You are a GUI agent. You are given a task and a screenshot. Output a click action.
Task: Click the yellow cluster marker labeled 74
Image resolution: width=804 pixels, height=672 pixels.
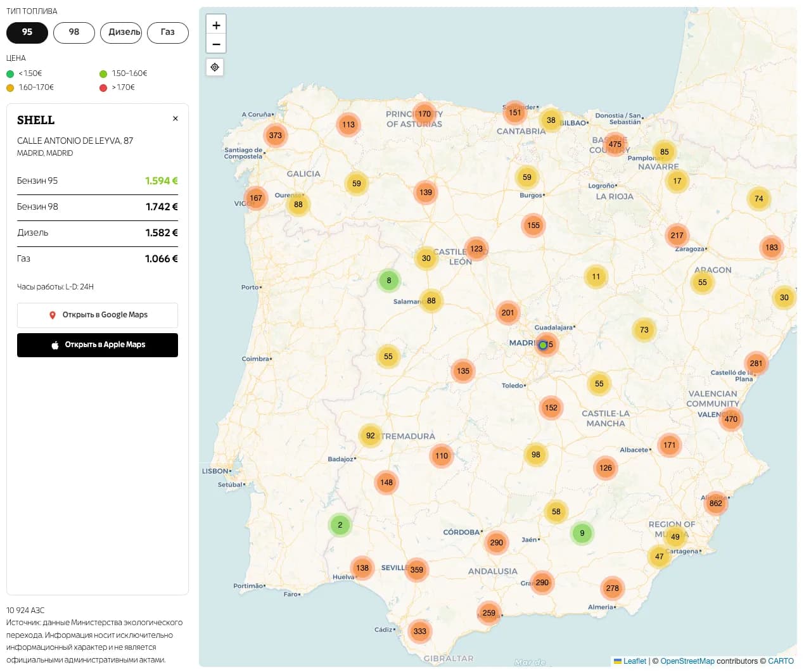coord(759,199)
